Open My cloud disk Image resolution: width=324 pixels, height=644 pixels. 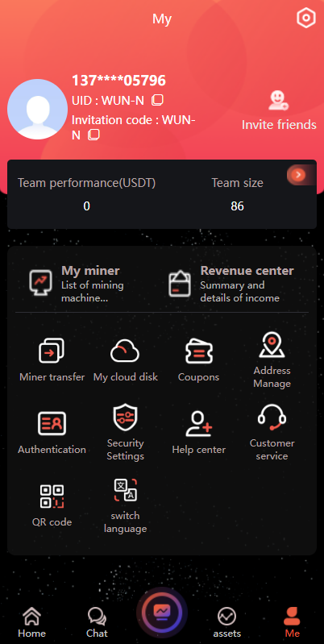(125, 352)
